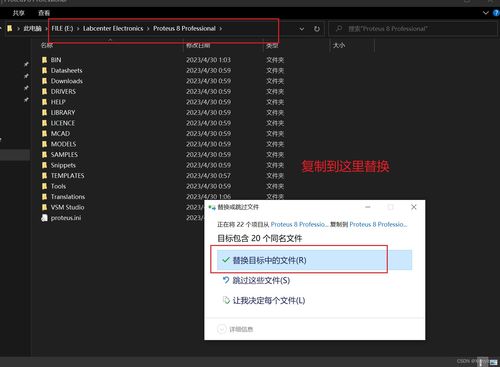Open address bar history dropdown
500x367 pixels.
click(302, 29)
